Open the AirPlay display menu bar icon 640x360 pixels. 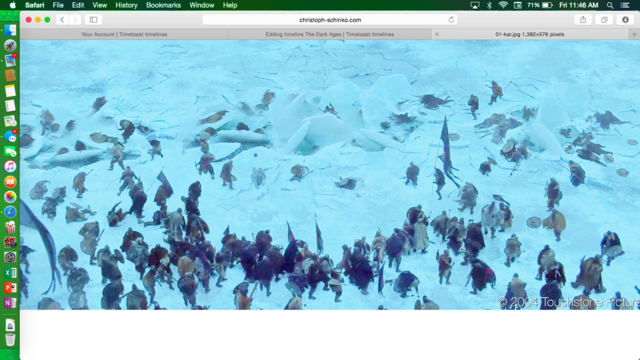(475, 5)
